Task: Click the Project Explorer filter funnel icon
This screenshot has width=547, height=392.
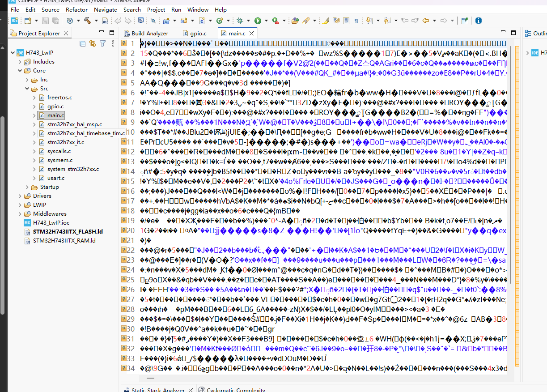Action: pyautogui.click(x=102, y=43)
